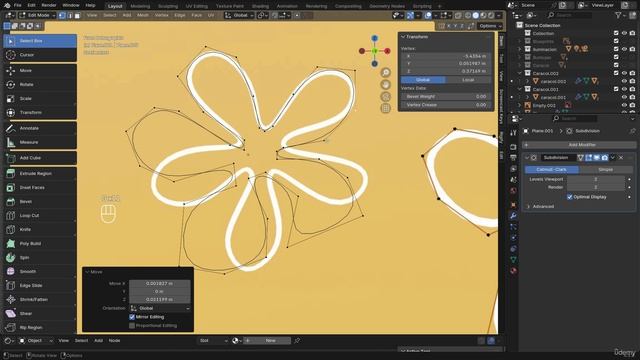Enable the Mirror Editing checkbox
Screen dimensions: 640x360
132,317
